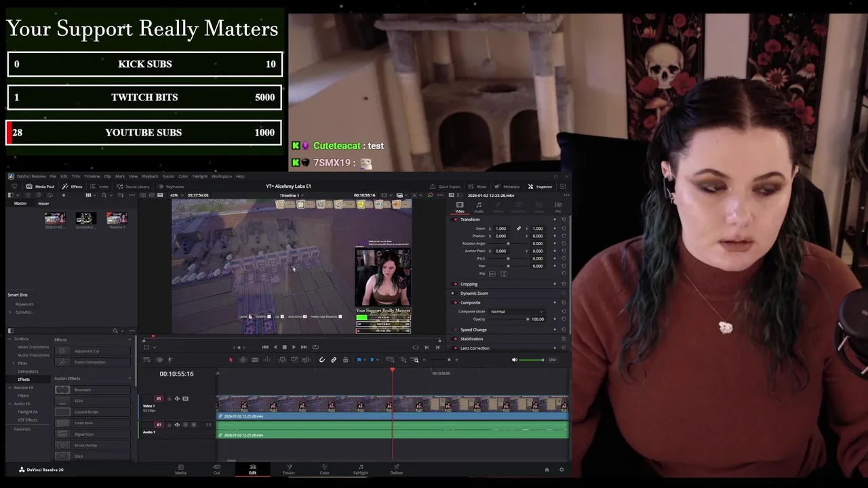Toggle the Transform section enable switch
The height and width of the screenshot is (488, 868).
tap(455, 220)
